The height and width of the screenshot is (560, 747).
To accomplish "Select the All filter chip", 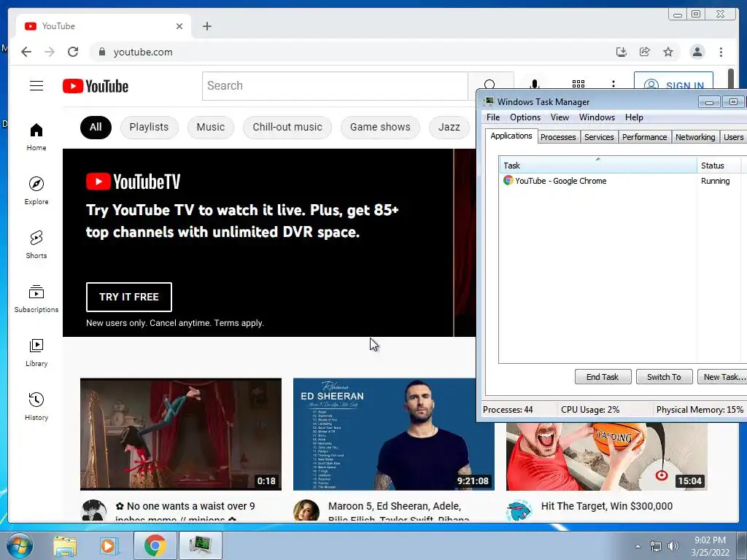I will [x=96, y=127].
